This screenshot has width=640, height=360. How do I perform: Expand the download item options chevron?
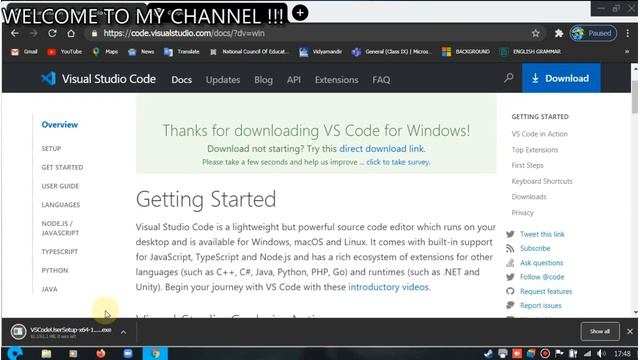coord(123,332)
